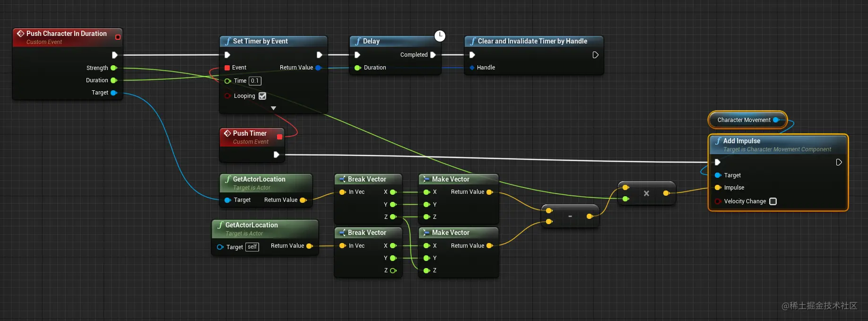Click the Set Timer by Event exec input pin

(x=227, y=55)
